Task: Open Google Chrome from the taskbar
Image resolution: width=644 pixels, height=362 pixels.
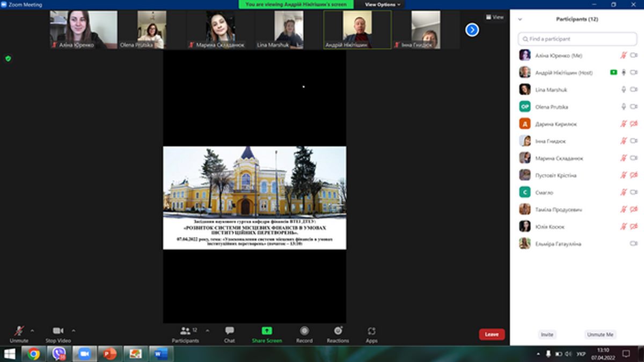Action: (x=33, y=354)
